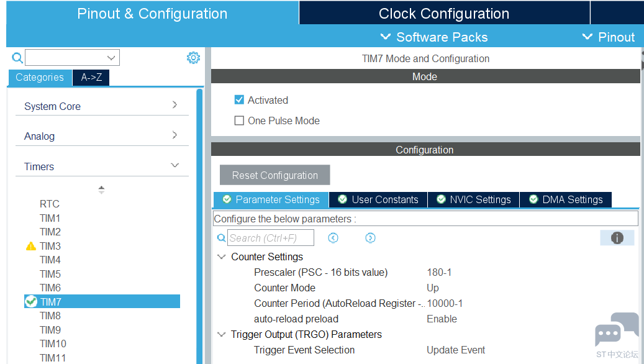
Task: Go to previous search result arrow
Action: [x=333, y=238]
